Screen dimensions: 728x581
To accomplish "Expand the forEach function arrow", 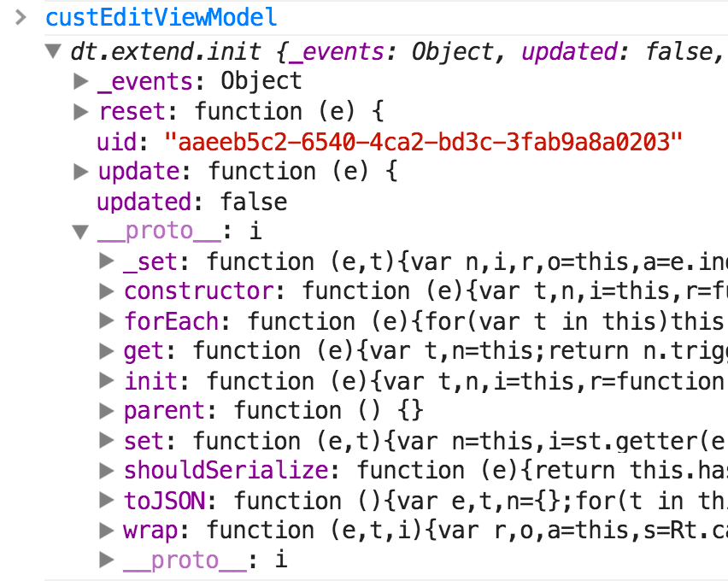I will point(107,321).
